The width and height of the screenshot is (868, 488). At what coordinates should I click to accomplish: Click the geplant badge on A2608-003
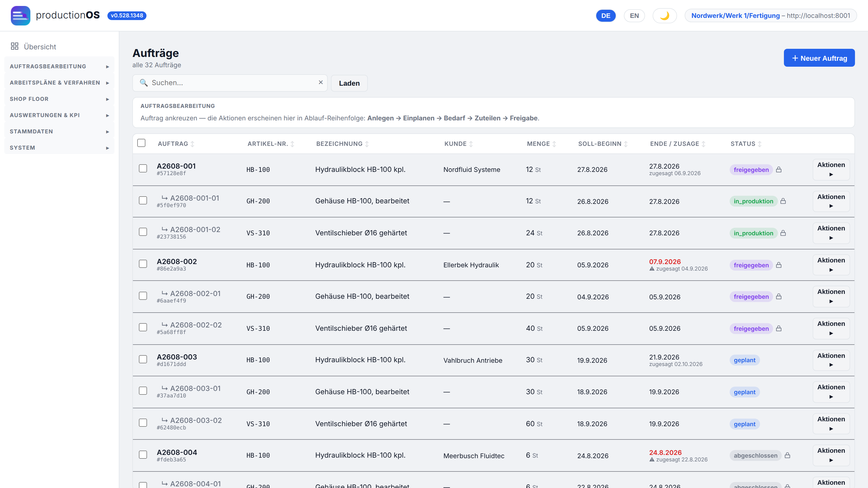click(x=744, y=360)
